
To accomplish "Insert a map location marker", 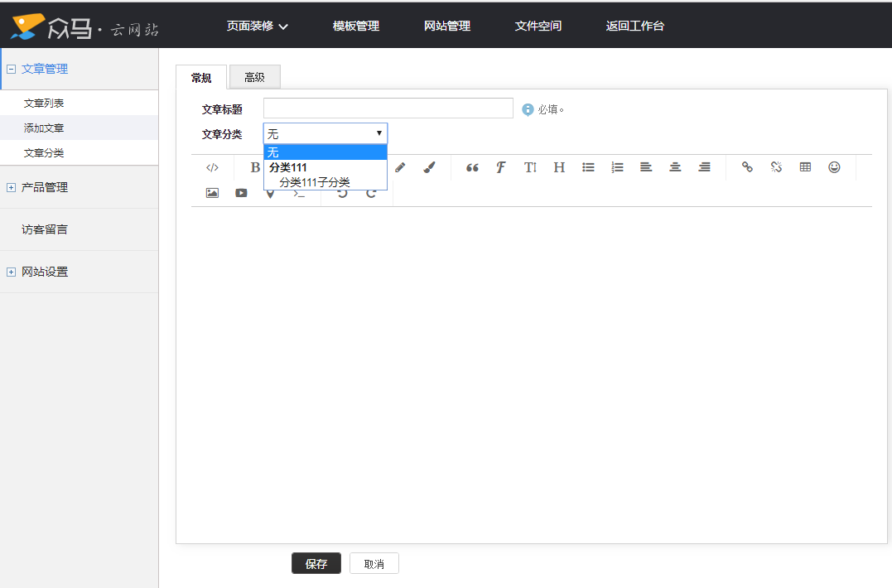I will coord(270,194).
